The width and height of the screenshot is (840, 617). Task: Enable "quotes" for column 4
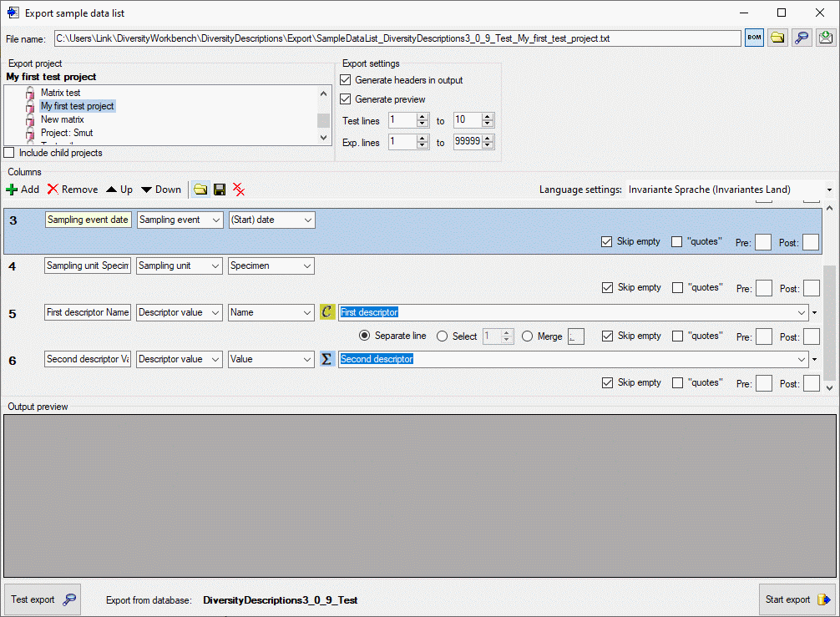[x=678, y=287]
